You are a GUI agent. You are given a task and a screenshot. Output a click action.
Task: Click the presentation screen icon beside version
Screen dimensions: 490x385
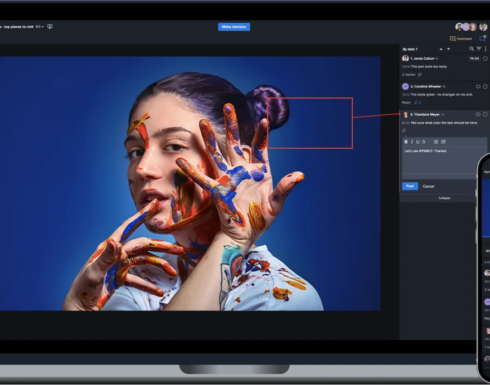[x=50, y=27]
